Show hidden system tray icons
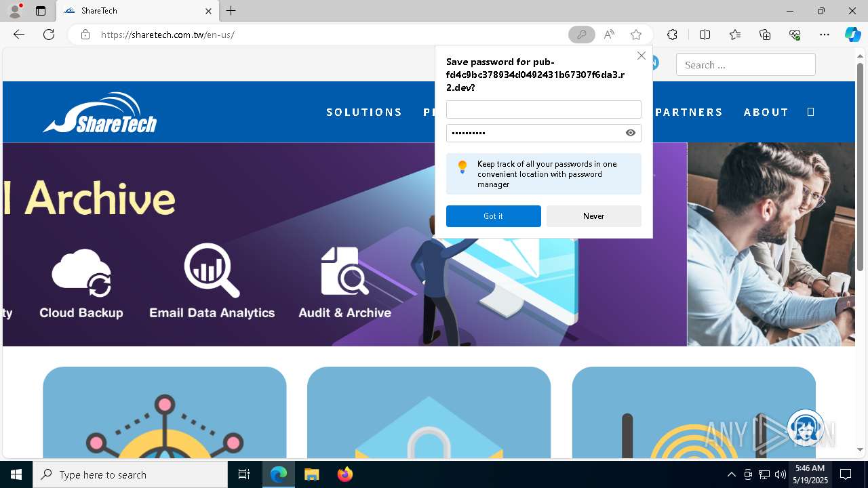The width and height of the screenshot is (868, 488). tap(731, 474)
